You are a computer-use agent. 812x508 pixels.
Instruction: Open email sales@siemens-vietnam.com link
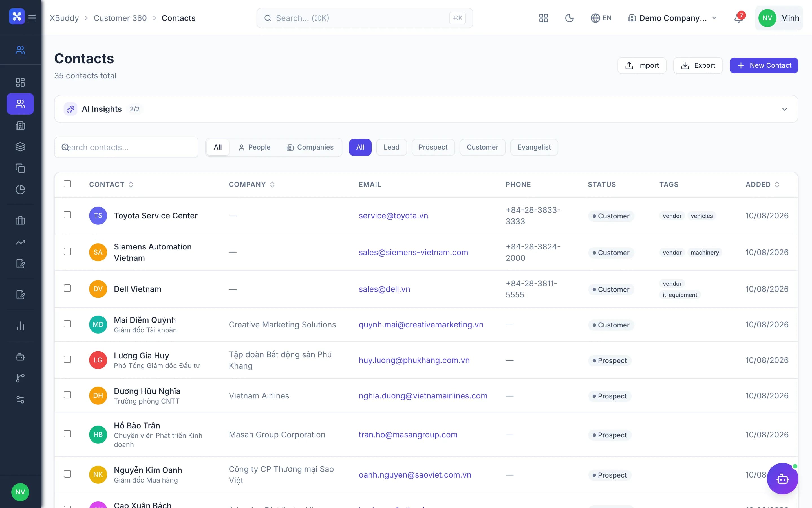tap(413, 252)
